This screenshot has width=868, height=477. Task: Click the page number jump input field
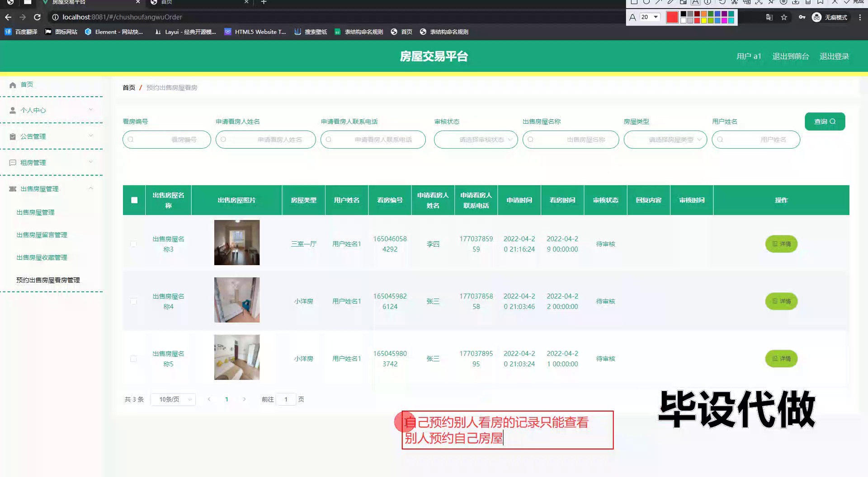pyautogui.click(x=286, y=399)
